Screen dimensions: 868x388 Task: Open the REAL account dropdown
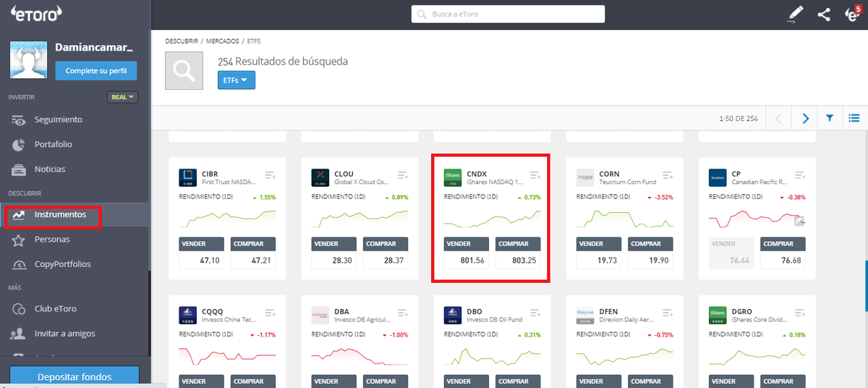(x=122, y=97)
